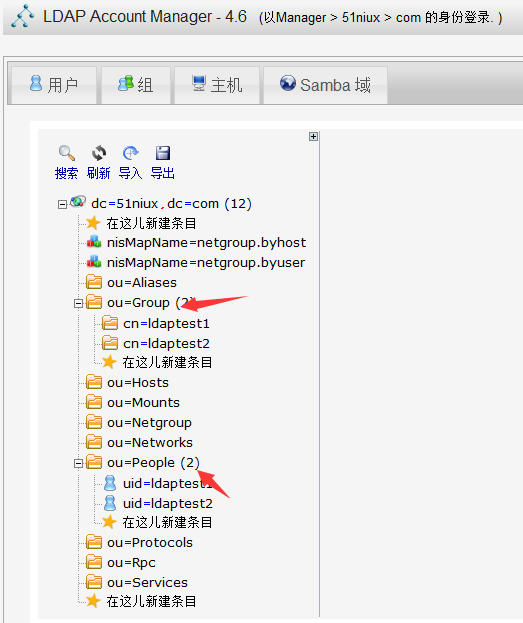Switch to the Samba 域 tab

[325, 85]
